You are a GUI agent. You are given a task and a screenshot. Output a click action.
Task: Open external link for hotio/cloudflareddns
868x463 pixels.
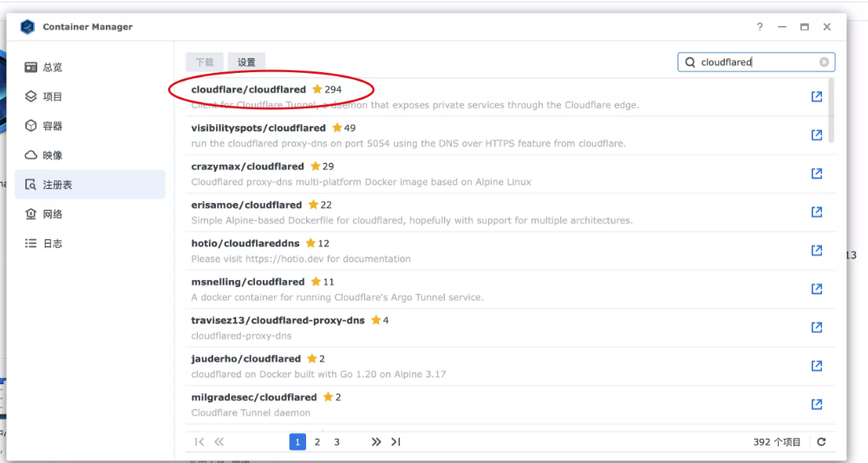pos(817,251)
